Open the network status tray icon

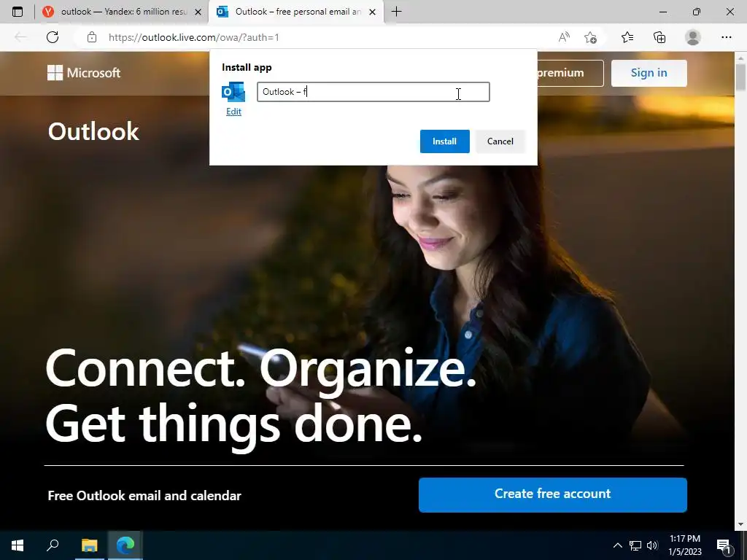pyautogui.click(x=635, y=545)
